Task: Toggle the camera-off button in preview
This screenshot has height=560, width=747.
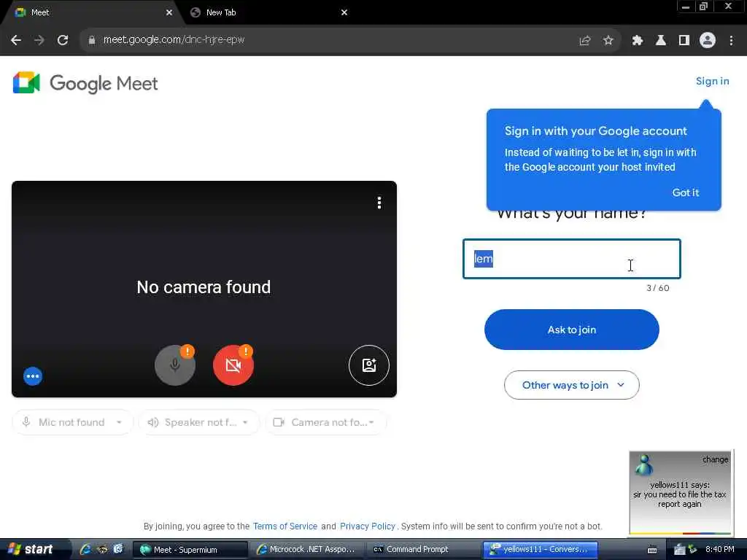Action: (x=233, y=365)
